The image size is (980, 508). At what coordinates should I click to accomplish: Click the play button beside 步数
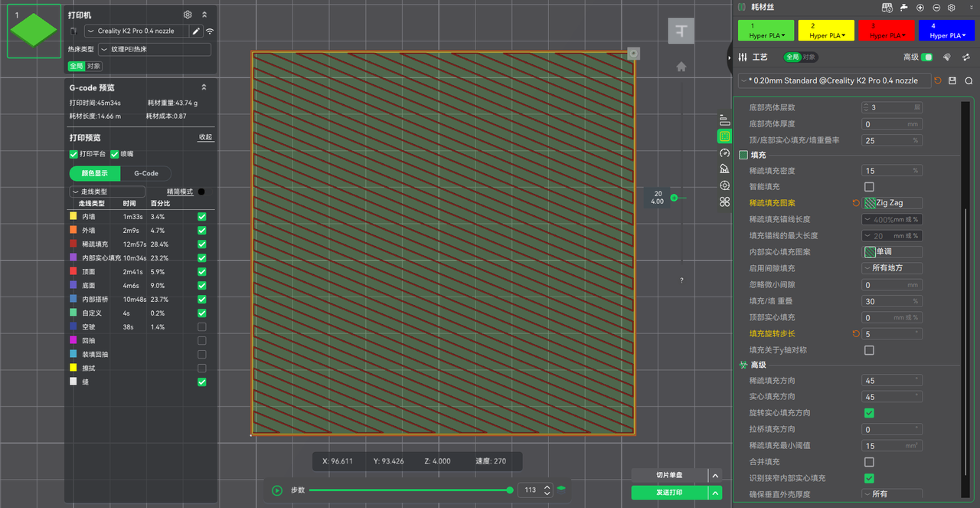(277, 490)
